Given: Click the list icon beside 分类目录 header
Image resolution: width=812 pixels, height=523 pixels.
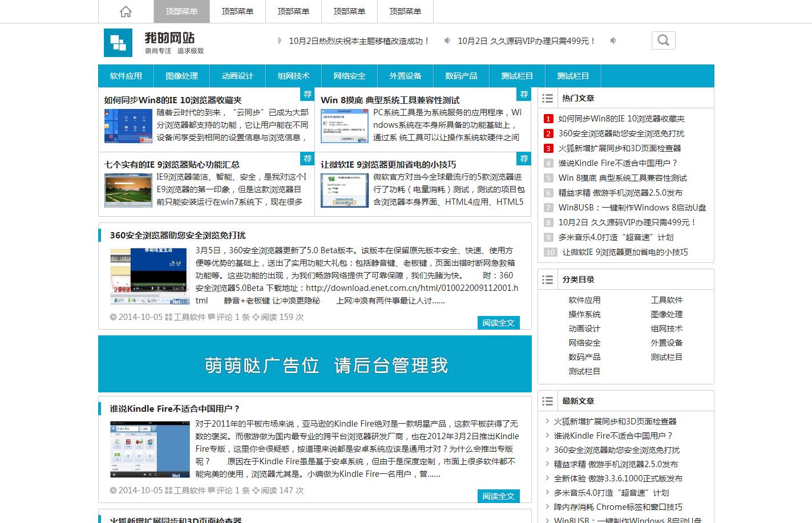Looking at the screenshot, I should tap(547, 279).
